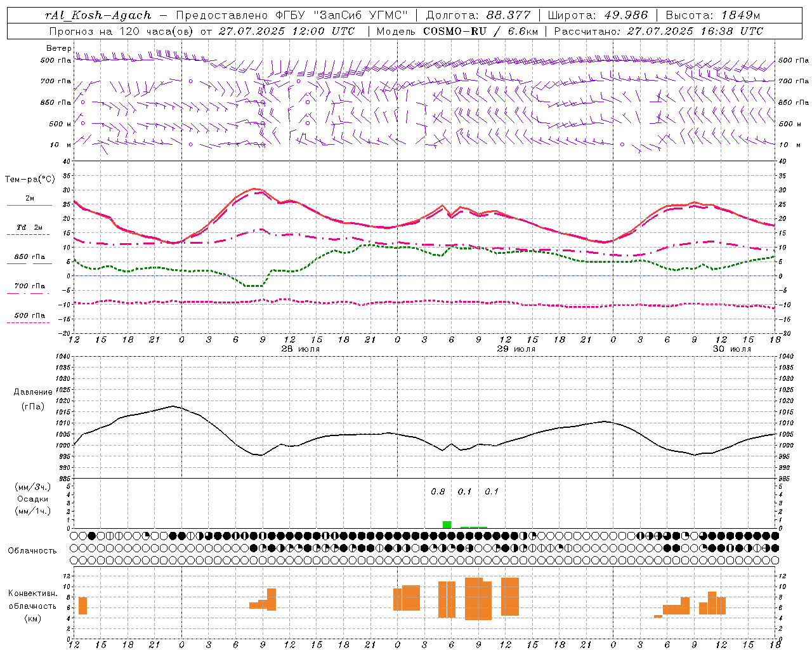
Task: Click the 'Облачность' cloud cover label
Action: point(32,551)
